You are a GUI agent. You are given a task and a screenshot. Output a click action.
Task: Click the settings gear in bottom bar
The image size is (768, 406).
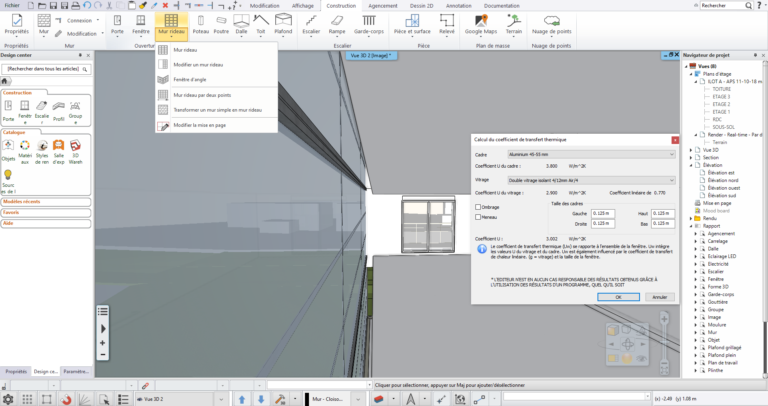(x=8, y=399)
